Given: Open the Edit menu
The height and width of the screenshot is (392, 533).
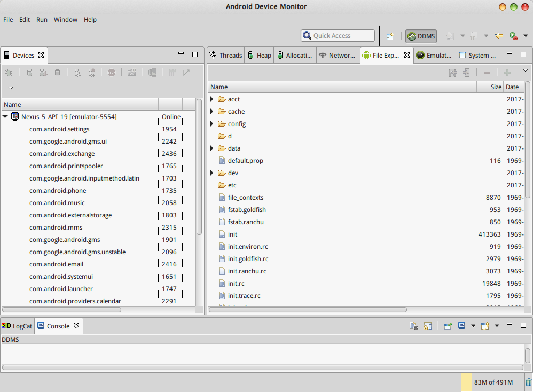Looking at the screenshot, I should point(25,20).
